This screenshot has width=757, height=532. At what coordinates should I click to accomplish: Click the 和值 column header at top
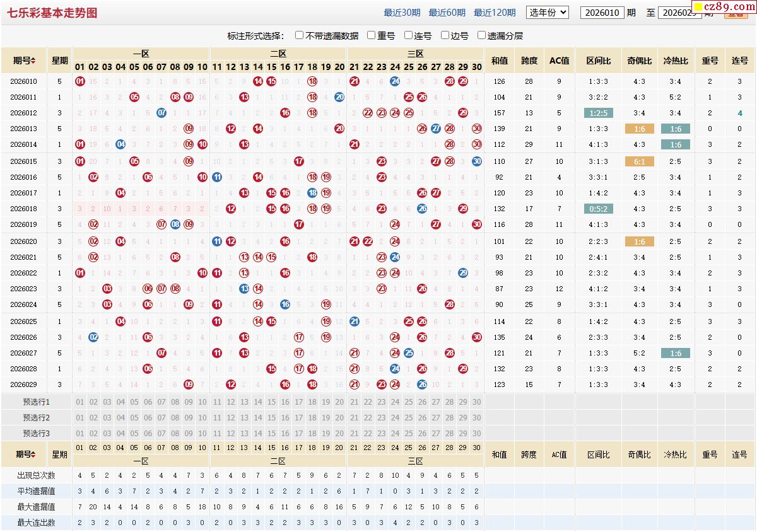click(x=500, y=61)
